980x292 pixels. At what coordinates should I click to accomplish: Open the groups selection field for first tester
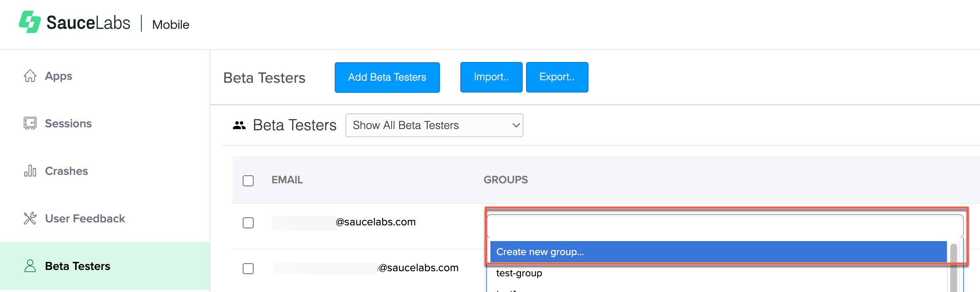(721, 224)
